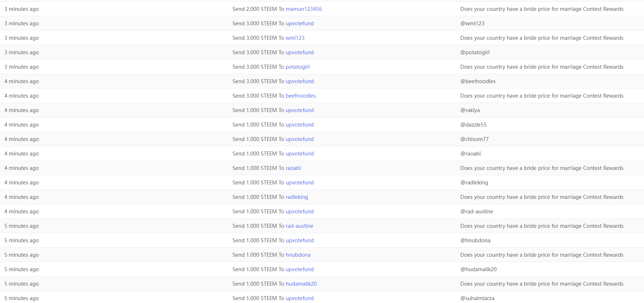Viewport: 644px width, 303px height.
Task: Select the Contest Rewards memo in wml123 recipient row
Action: pos(542,38)
